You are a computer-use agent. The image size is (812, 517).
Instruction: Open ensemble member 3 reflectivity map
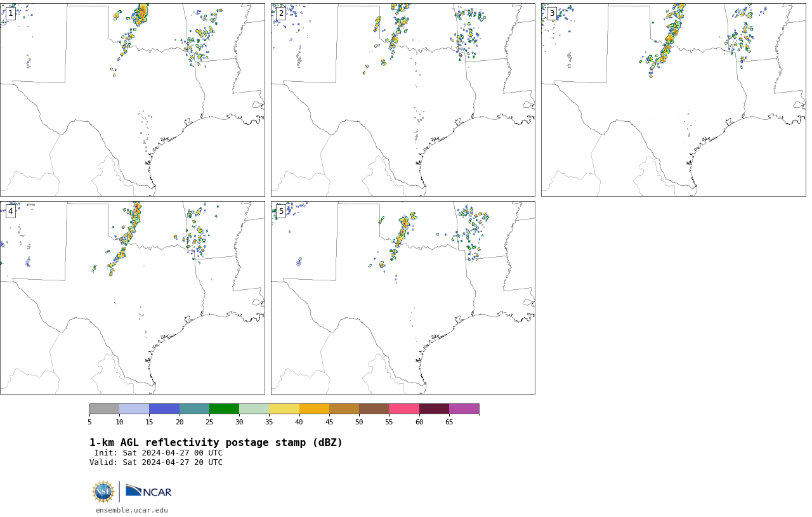pyautogui.click(x=674, y=100)
